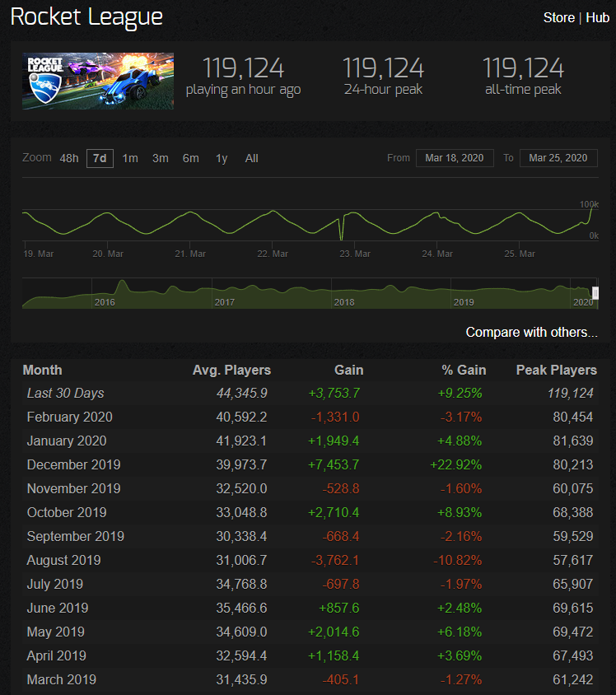Viewport: 616px width, 695px height.
Task: Select the April 2019 row label
Action: [56, 656]
